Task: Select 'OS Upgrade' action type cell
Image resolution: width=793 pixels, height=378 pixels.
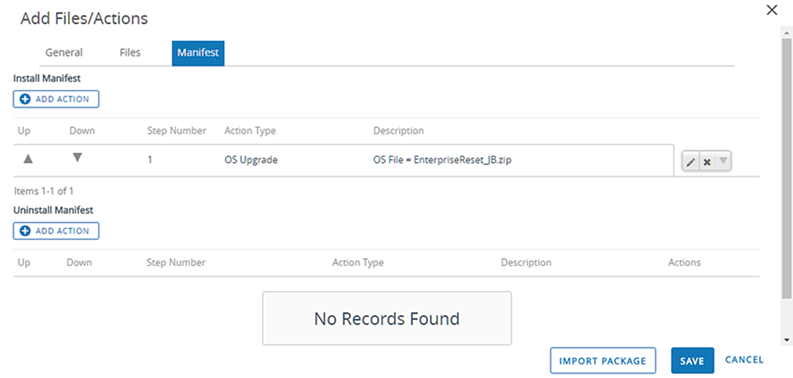Action: click(x=251, y=160)
